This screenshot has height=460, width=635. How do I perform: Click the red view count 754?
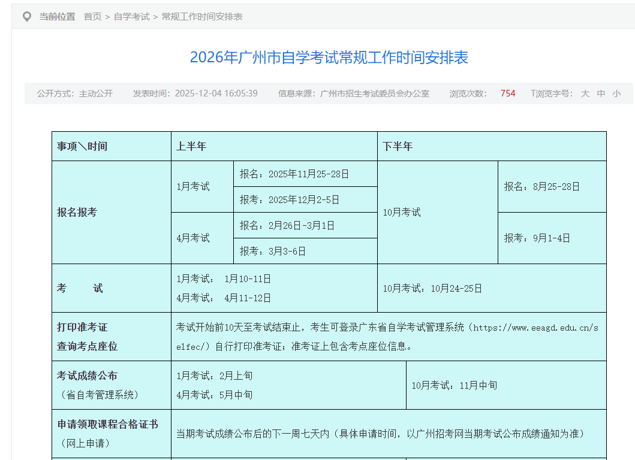coord(508,93)
